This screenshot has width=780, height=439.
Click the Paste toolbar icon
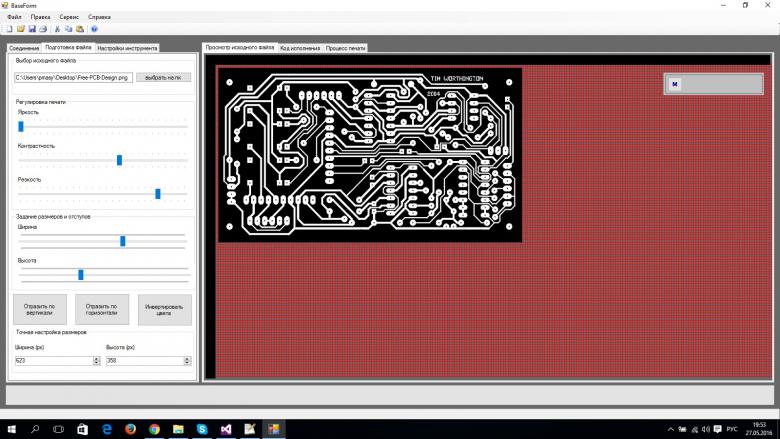(79, 29)
